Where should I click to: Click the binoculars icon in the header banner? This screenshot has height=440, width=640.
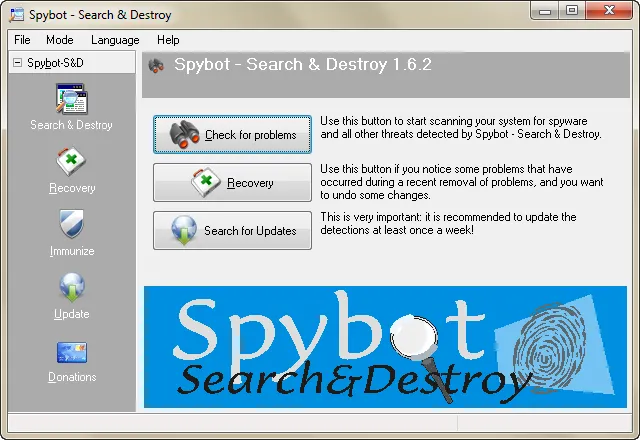coord(156,65)
